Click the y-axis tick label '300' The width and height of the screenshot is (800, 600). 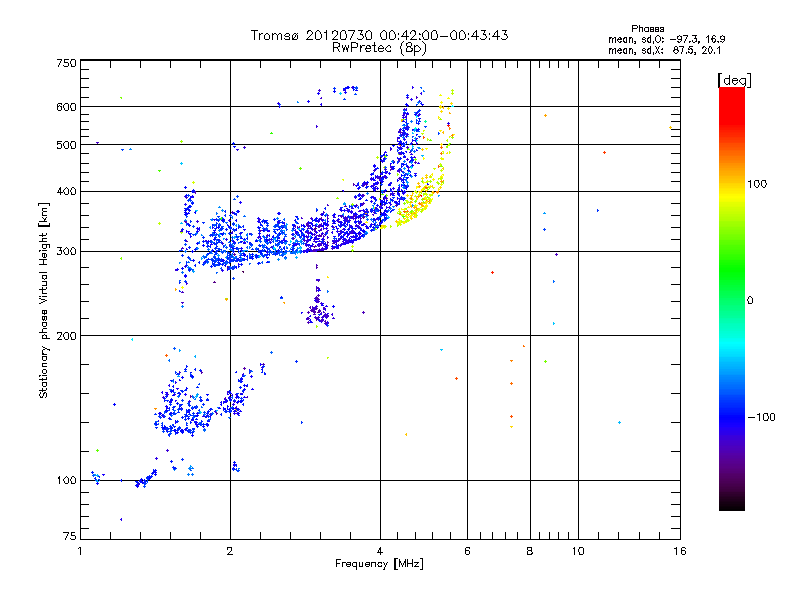pyautogui.click(x=67, y=252)
